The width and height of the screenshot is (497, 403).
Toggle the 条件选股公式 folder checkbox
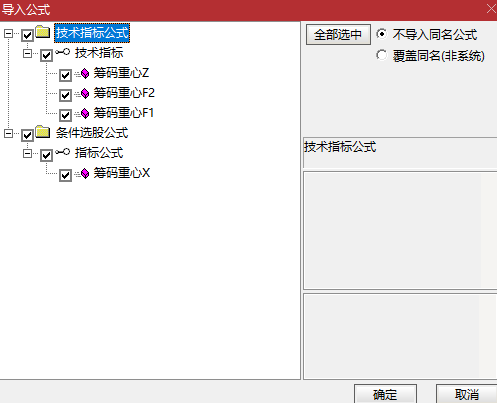27,135
